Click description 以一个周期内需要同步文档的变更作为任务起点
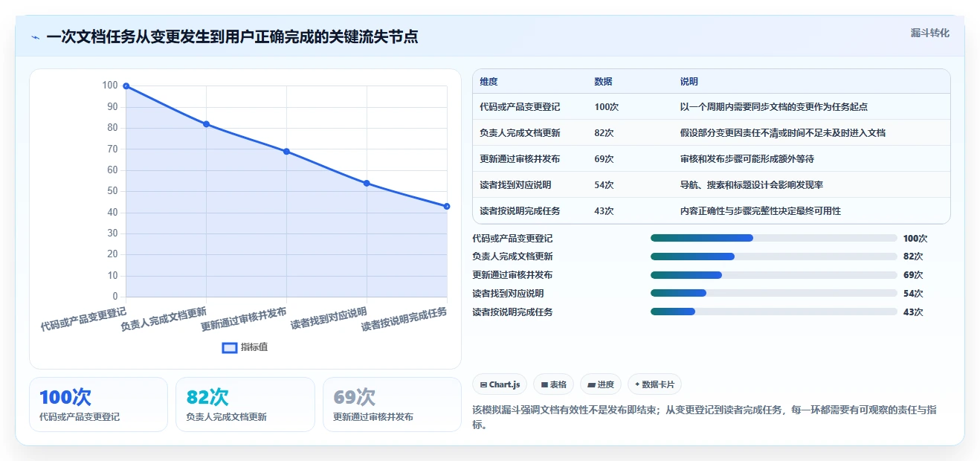Image resolution: width=980 pixels, height=461 pixels. pos(773,107)
